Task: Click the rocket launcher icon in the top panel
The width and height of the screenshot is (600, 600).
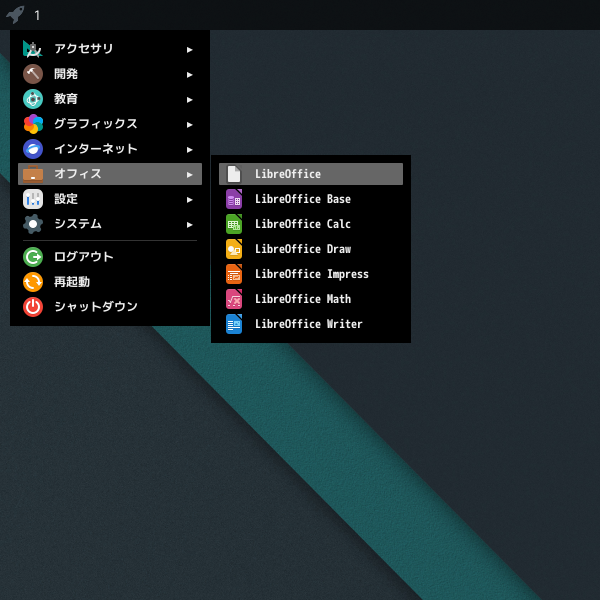Action: point(15,15)
